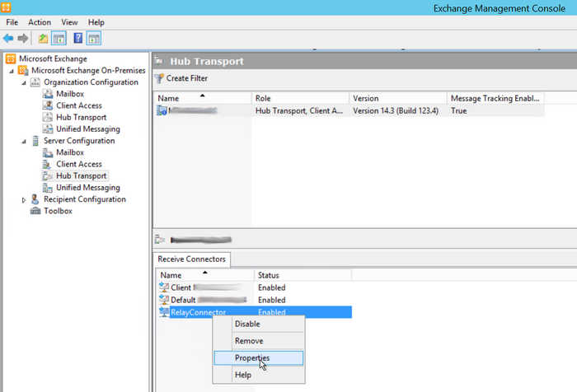
Task: Collapse the Server Configuration node
Action: point(24,141)
